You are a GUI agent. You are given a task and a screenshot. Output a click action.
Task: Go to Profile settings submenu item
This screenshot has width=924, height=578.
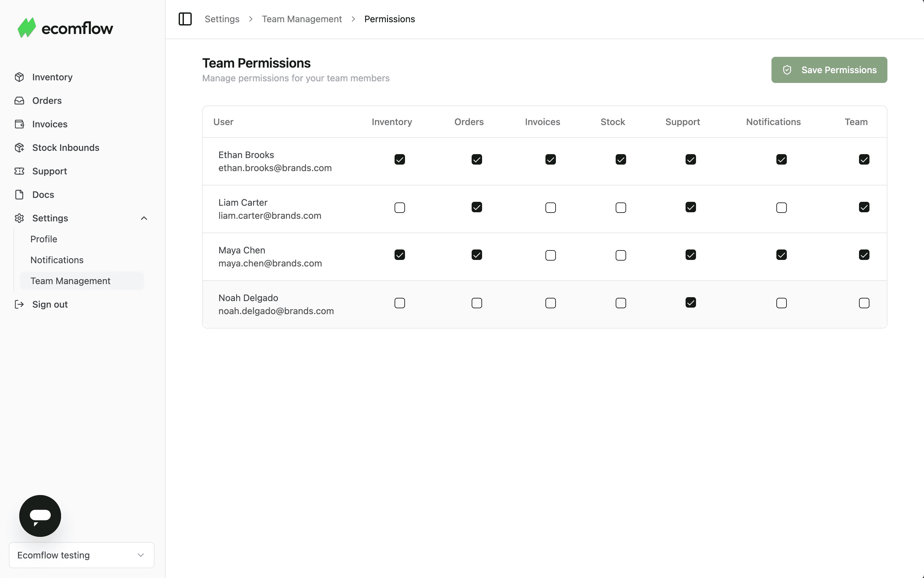pyautogui.click(x=44, y=239)
